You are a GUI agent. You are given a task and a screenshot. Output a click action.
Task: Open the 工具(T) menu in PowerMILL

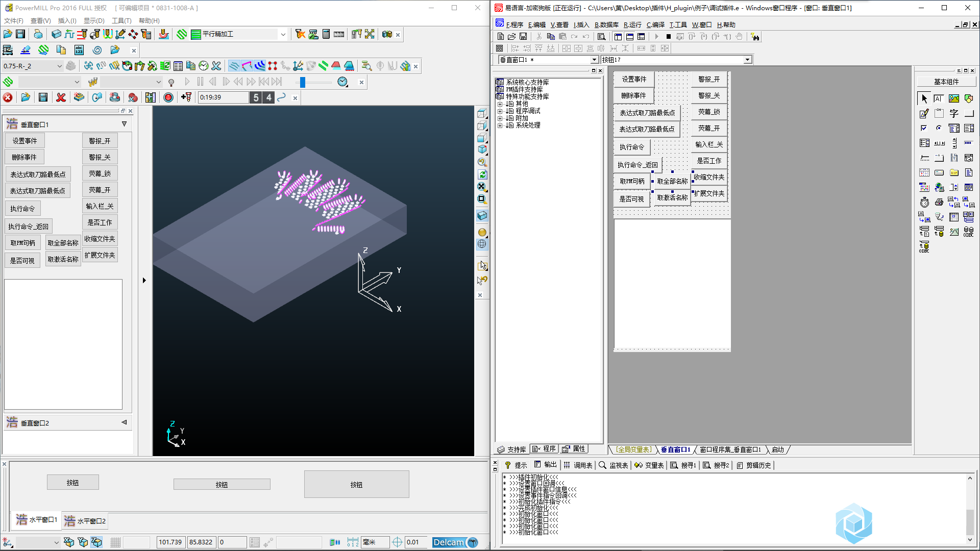(121, 21)
